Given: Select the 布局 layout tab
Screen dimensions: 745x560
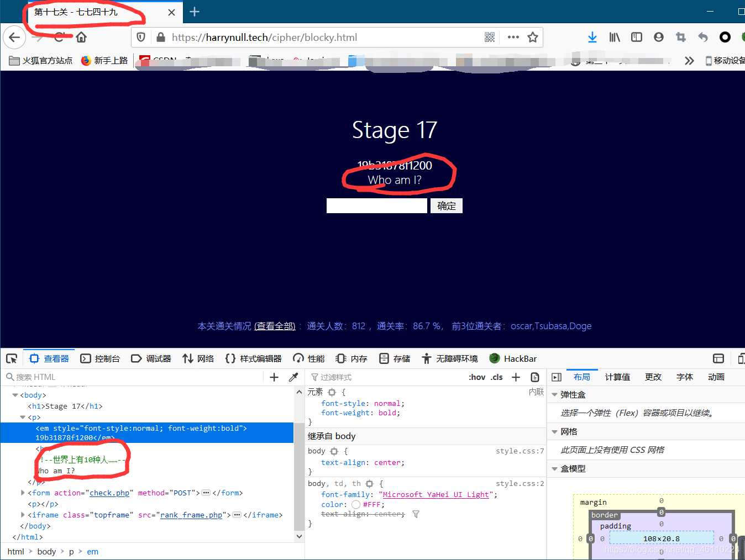Looking at the screenshot, I should 582,377.
